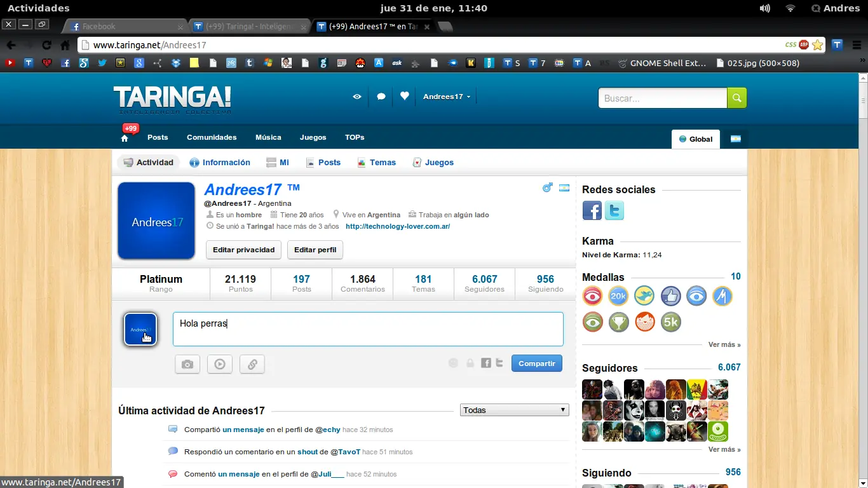Attach a link with the chain icon
Viewport: 868px width, 488px height.
coord(252,364)
